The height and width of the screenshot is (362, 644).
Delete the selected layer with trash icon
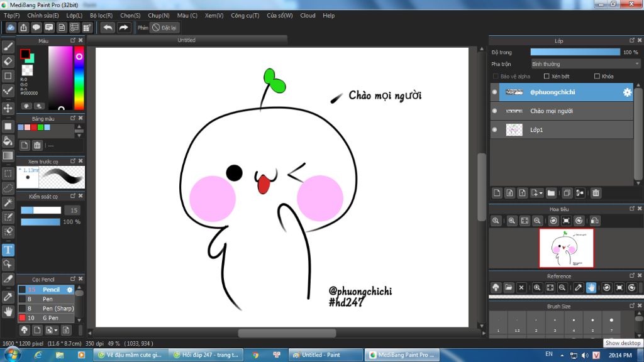pos(596,193)
